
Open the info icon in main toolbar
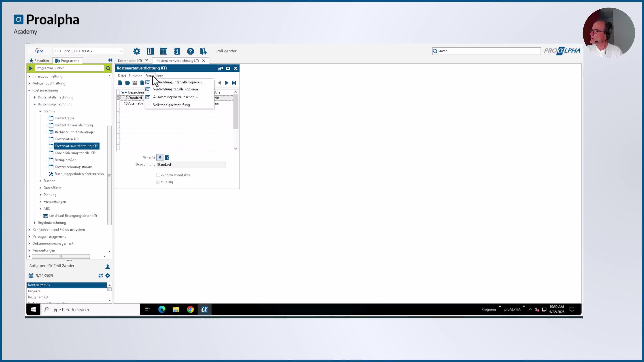pos(177,51)
